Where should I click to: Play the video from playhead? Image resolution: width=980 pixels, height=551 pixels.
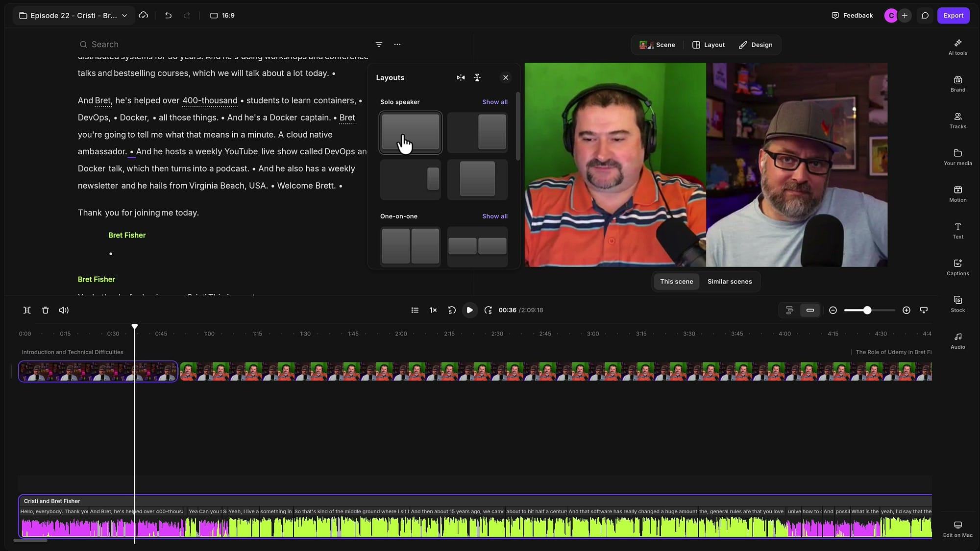click(x=469, y=310)
